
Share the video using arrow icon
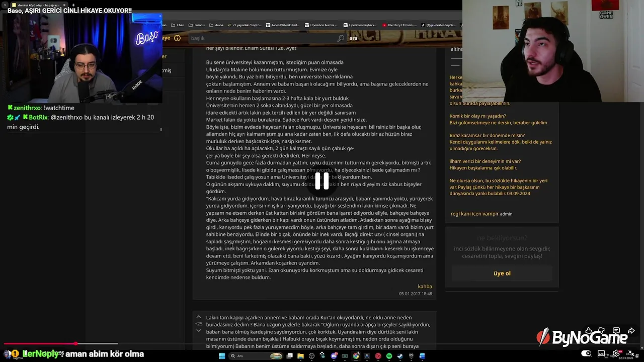pyautogui.click(x=631, y=330)
